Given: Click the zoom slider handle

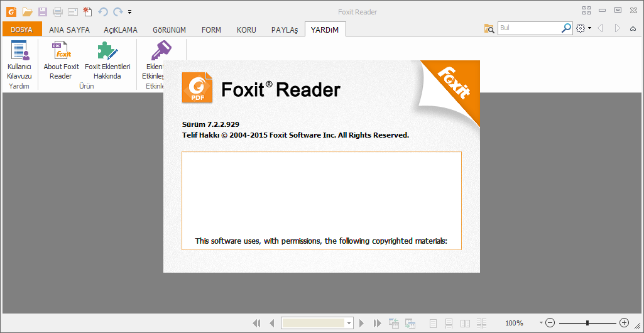Looking at the screenshot, I should coord(587,323).
